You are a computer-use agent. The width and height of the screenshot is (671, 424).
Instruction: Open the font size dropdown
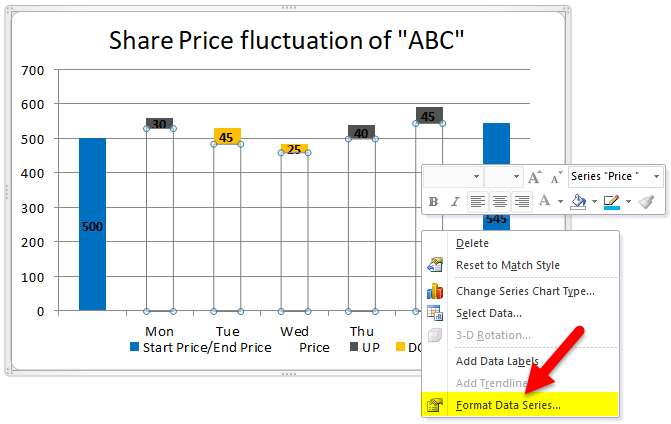517,176
